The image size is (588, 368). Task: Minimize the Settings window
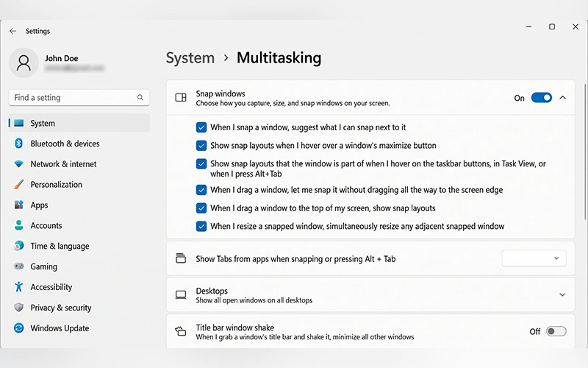tap(528, 26)
